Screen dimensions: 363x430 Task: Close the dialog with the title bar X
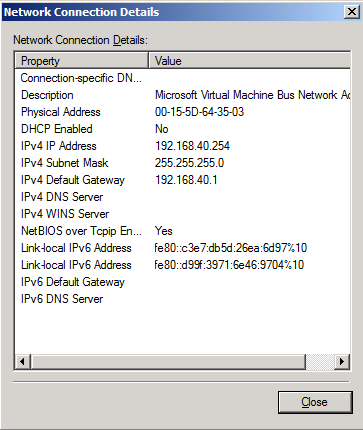(x=352, y=12)
